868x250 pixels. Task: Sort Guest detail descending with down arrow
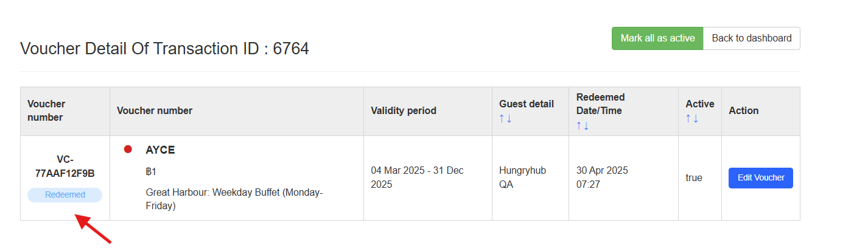tap(509, 119)
